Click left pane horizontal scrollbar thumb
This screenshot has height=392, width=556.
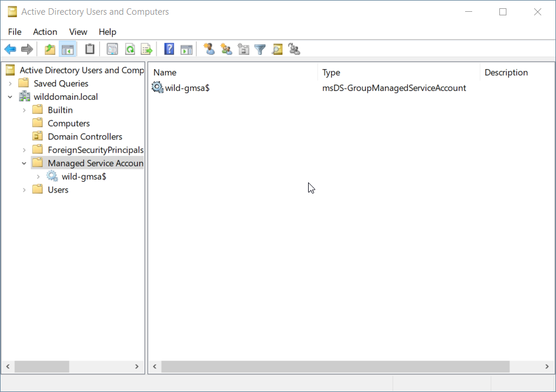[42, 367]
